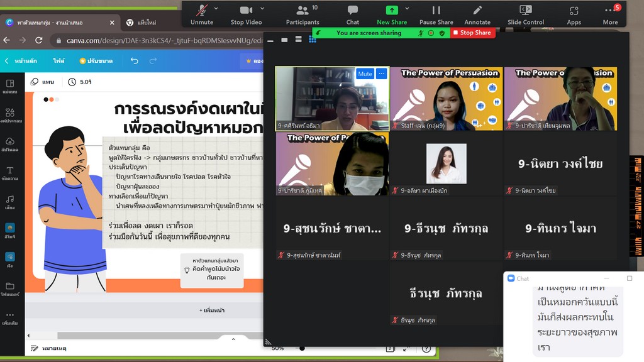Select the 9-อลิษา ผาเมืองปัก profile picture tile

tap(447, 163)
